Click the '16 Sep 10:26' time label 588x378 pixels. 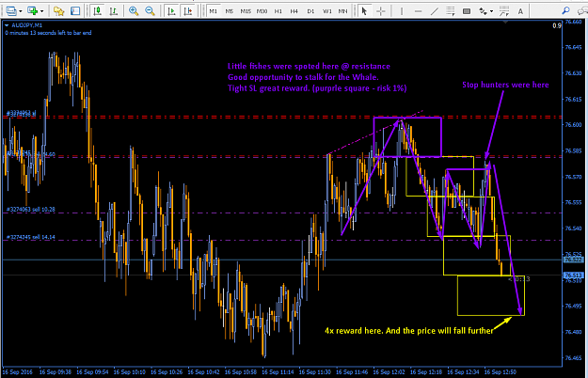click(167, 372)
